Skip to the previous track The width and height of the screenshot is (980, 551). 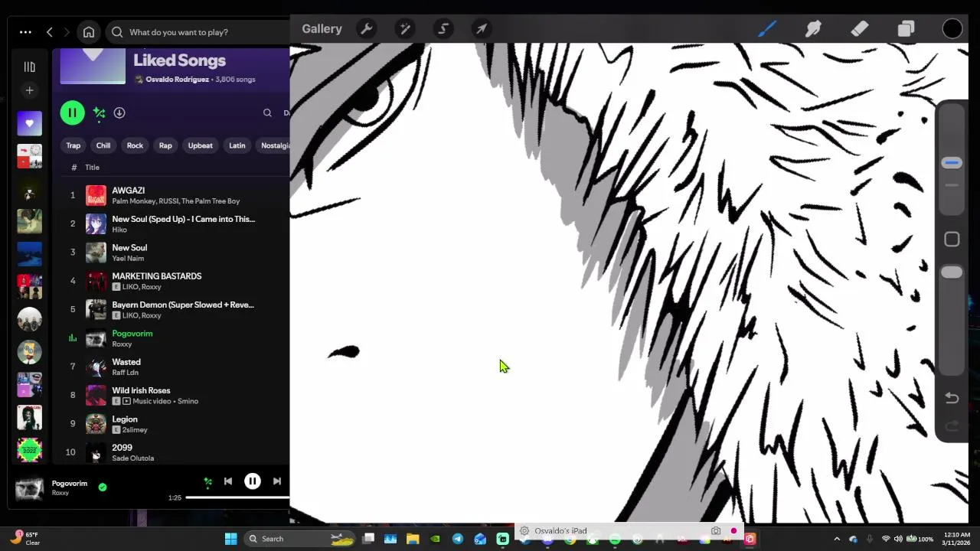(x=228, y=481)
